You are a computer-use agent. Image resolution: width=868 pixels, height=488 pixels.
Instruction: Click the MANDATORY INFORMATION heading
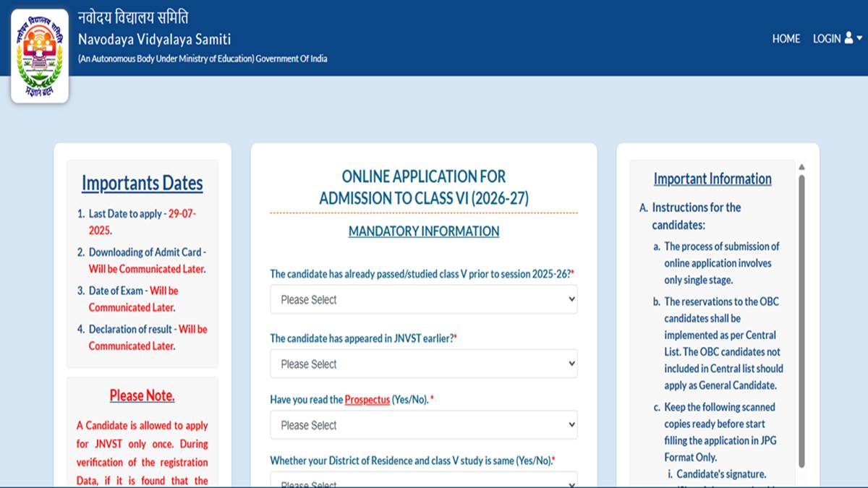coord(423,231)
